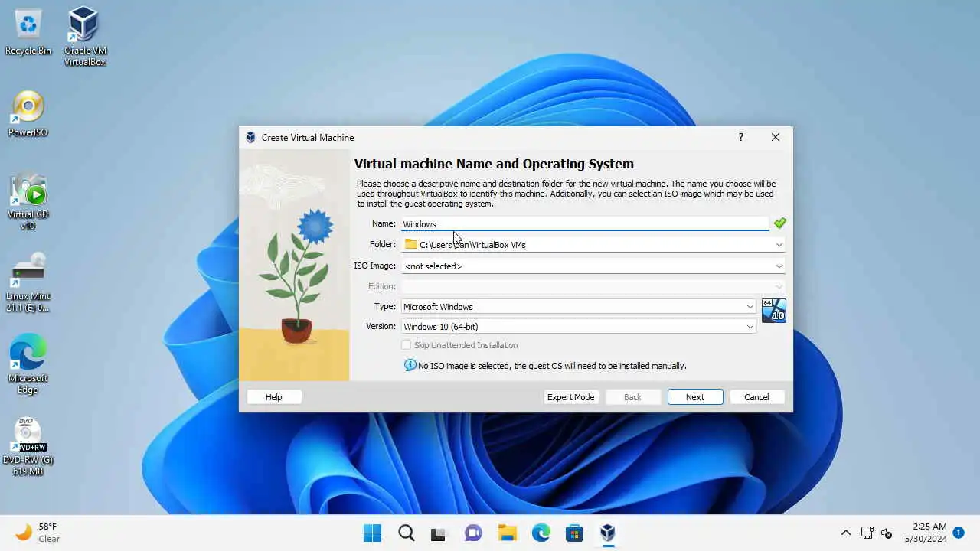The width and height of the screenshot is (980, 551).
Task: Expand the Folder dropdown
Action: point(779,245)
